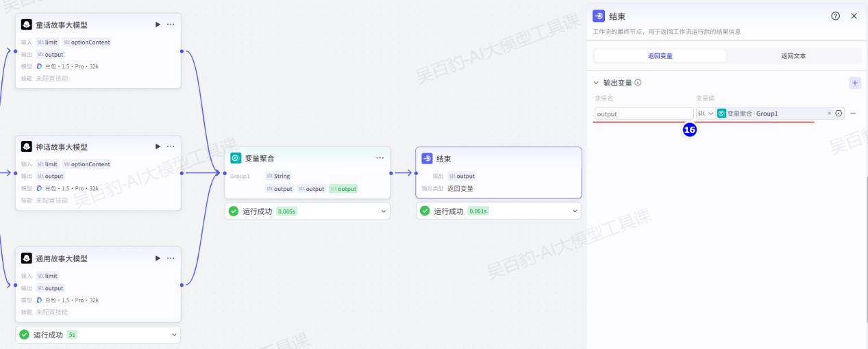The height and width of the screenshot is (349, 868).
Task: Open more options for 童话故事大模型 node
Action: 171,25
